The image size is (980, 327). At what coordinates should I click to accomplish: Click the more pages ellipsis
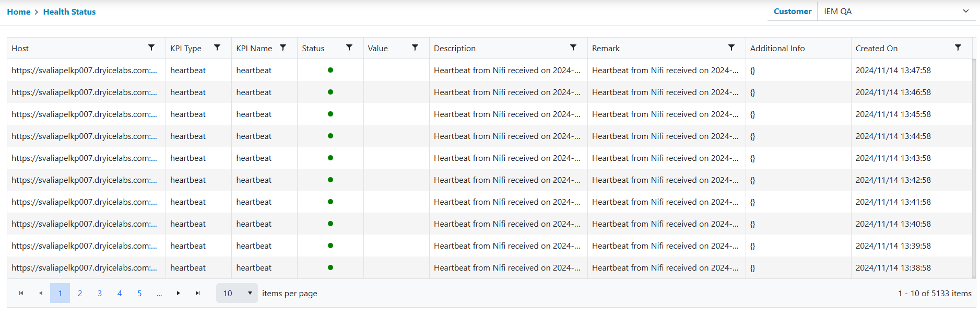click(159, 293)
